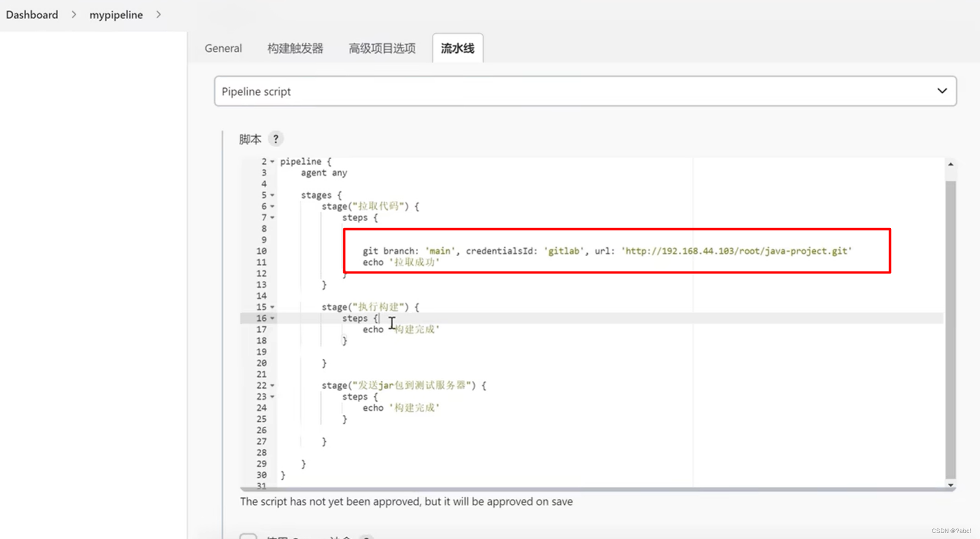Open the mypipeline breadcrumb link

116,14
